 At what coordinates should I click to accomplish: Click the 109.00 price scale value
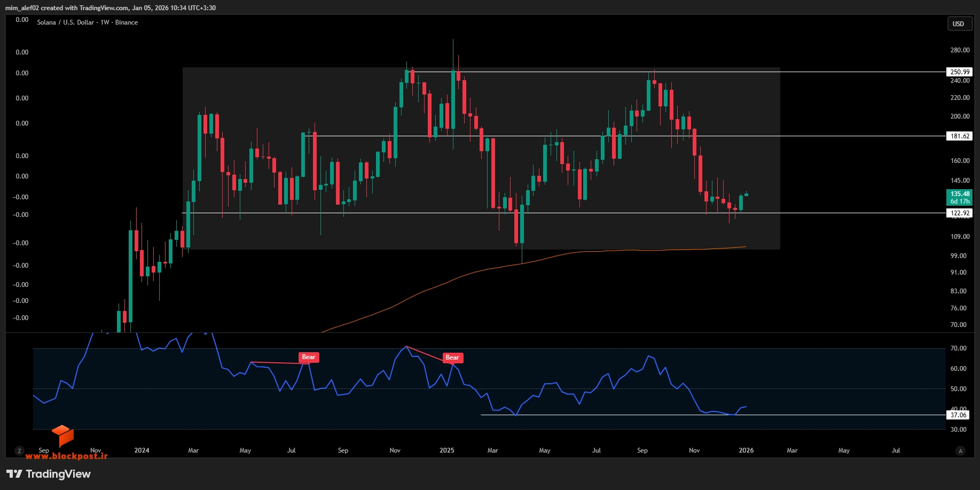[x=960, y=237]
